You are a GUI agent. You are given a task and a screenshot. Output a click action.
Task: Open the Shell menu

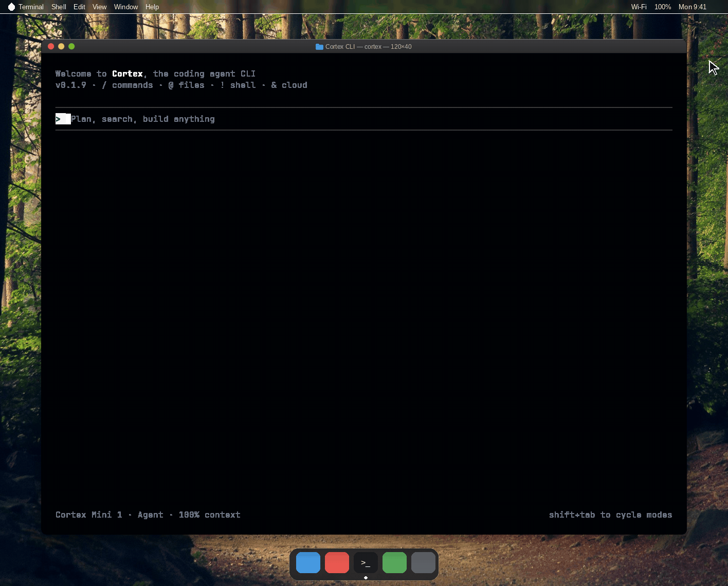(59, 7)
